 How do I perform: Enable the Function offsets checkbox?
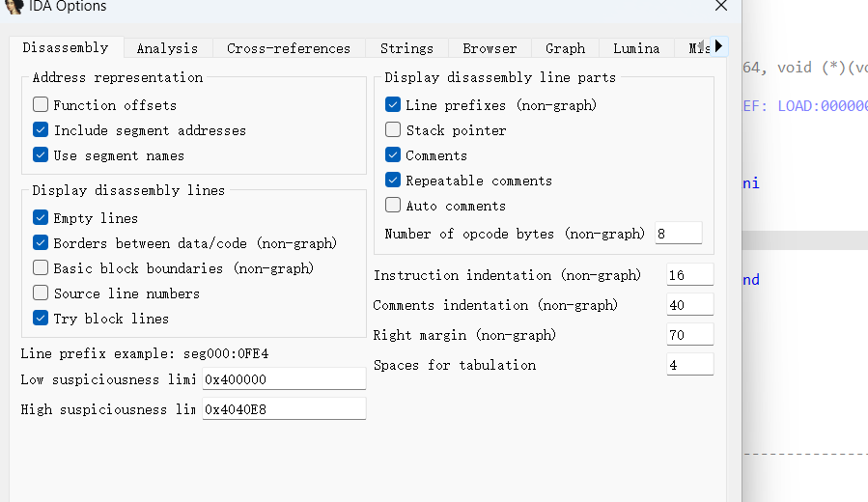coord(41,104)
